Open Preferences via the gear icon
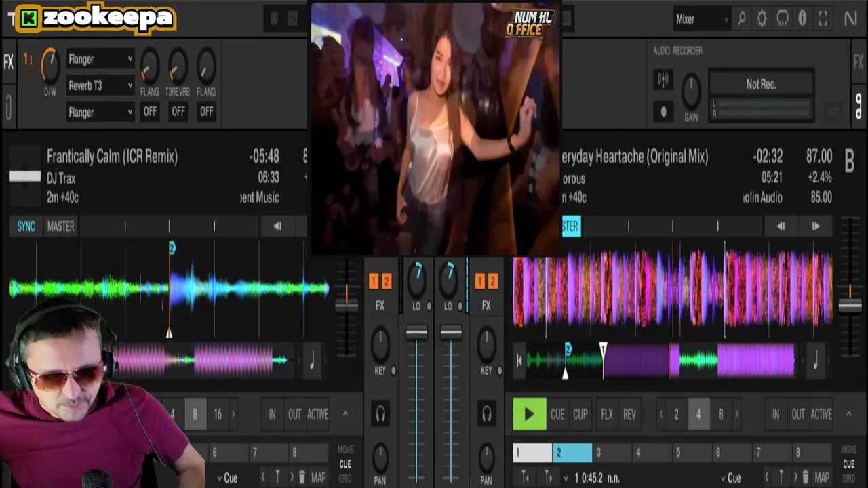Screen dimensions: 868x488 click(x=762, y=19)
